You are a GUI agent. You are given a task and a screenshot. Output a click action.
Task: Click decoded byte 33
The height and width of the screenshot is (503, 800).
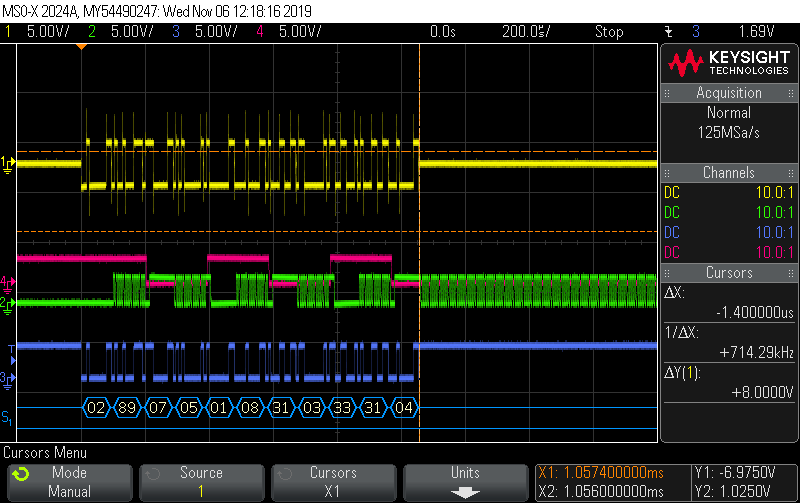click(x=342, y=408)
